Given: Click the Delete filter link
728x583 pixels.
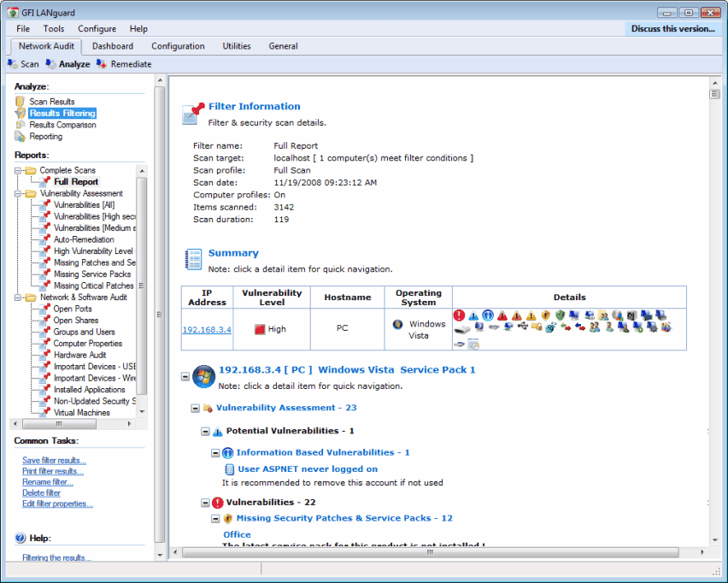Looking at the screenshot, I should (41, 493).
